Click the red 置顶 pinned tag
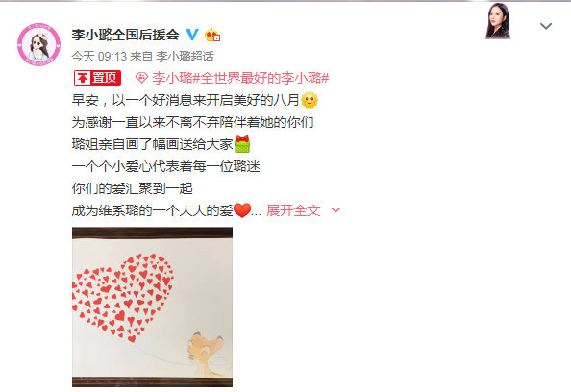571x392 pixels. click(97, 78)
